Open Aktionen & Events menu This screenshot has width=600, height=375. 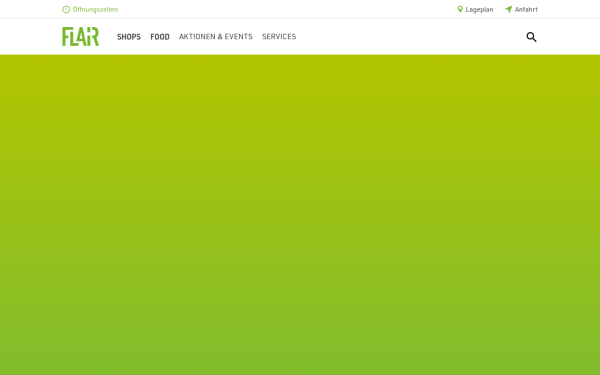click(x=216, y=37)
